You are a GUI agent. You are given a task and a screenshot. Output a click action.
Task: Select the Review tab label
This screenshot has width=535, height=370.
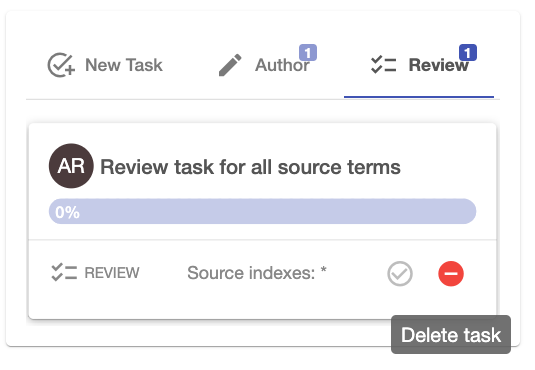coord(438,65)
